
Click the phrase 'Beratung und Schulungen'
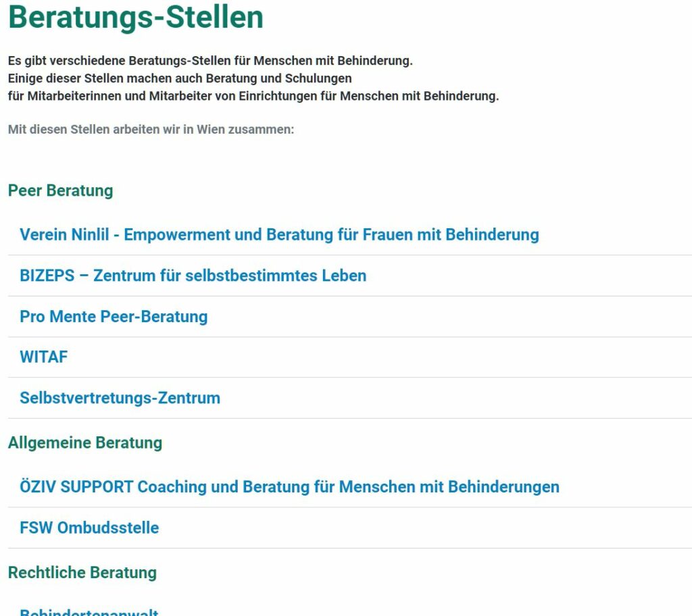click(x=279, y=78)
